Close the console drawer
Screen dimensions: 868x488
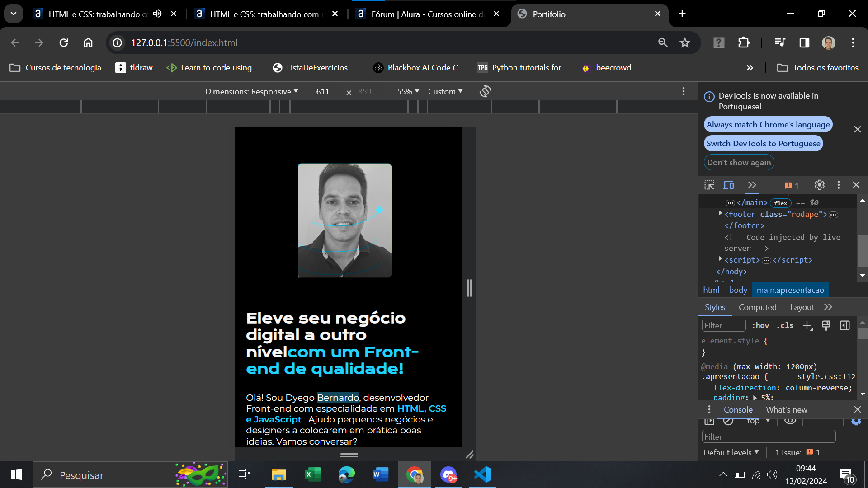(x=857, y=409)
